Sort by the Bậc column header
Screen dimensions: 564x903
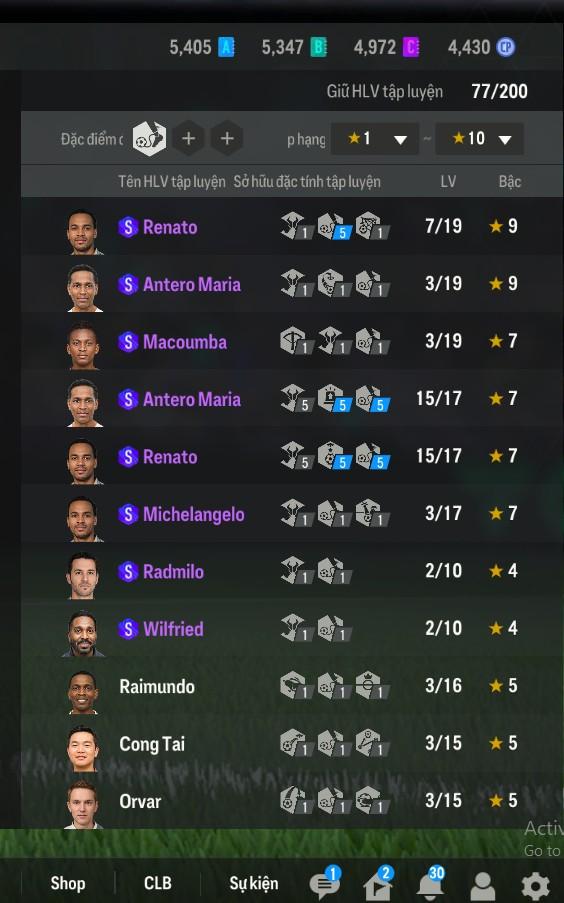[510, 182]
